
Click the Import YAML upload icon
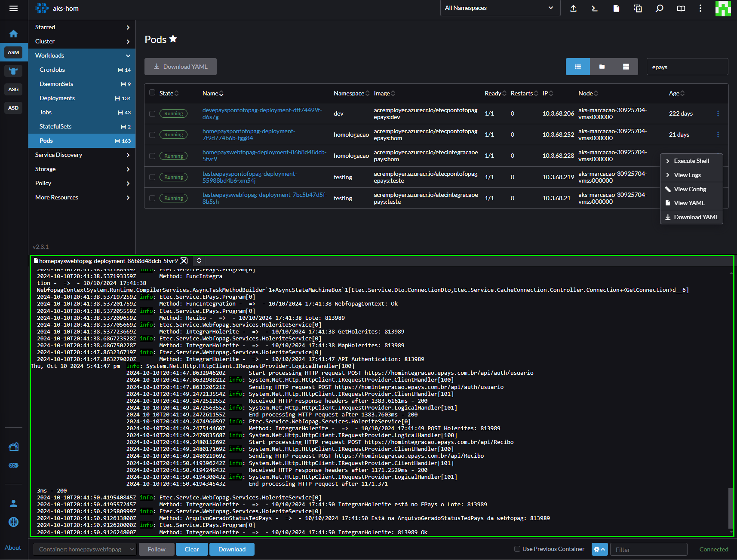point(573,8)
